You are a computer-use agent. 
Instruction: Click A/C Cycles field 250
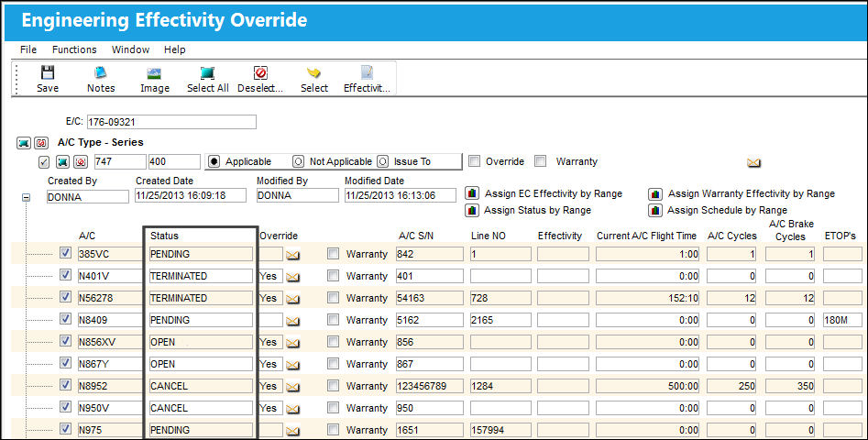731,386
